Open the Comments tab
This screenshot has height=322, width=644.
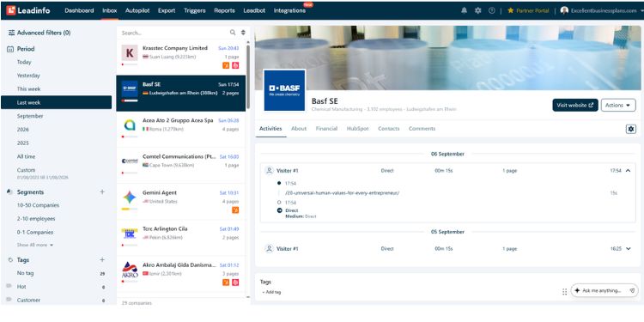tap(422, 129)
